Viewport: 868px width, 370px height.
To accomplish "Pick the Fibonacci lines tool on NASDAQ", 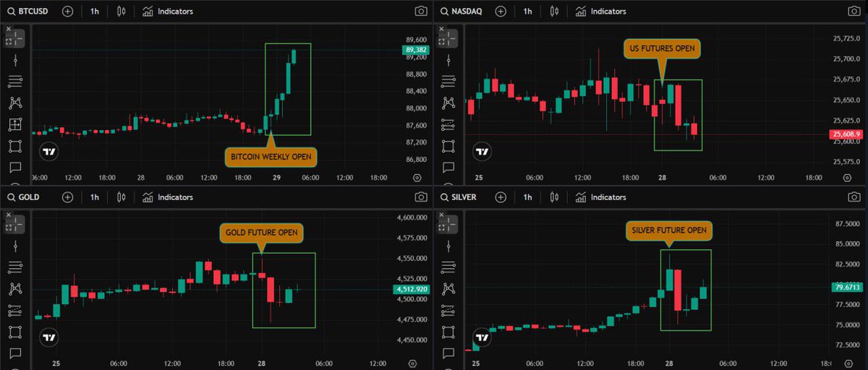I will pyautogui.click(x=448, y=82).
